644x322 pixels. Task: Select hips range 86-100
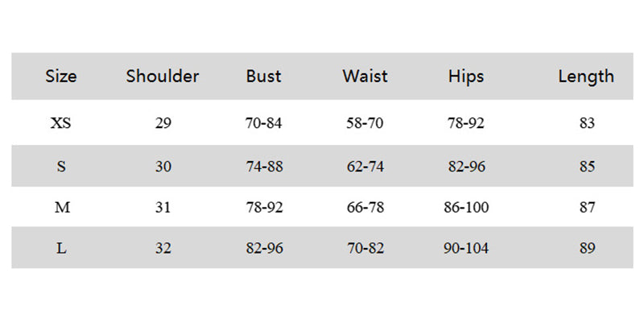[466, 208]
